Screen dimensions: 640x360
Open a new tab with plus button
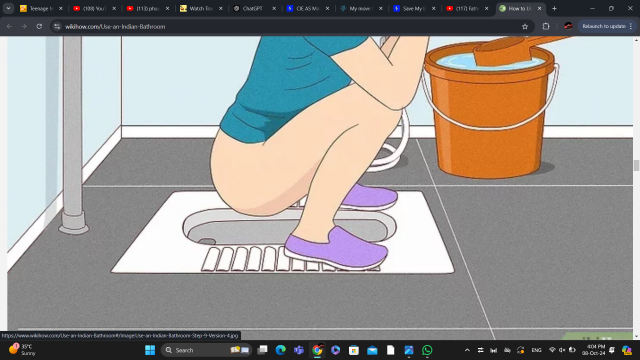point(554,8)
